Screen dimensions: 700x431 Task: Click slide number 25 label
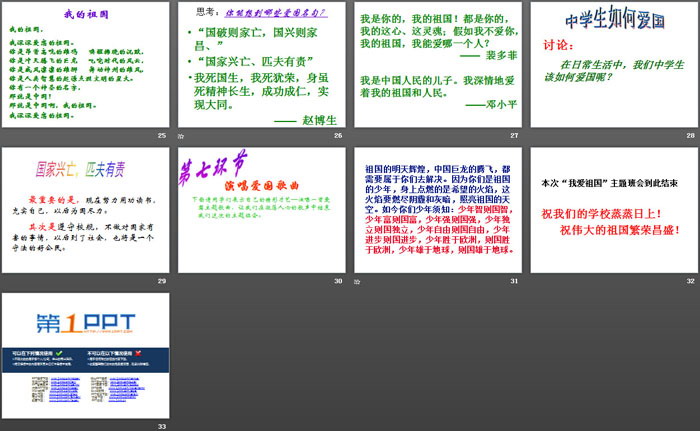pos(162,135)
